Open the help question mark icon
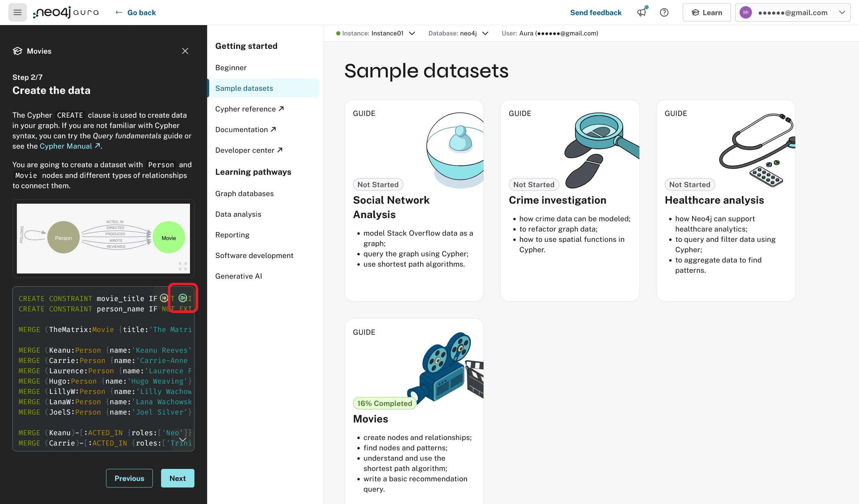The image size is (859, 504). pyautogui.click(x=664, y=13)
